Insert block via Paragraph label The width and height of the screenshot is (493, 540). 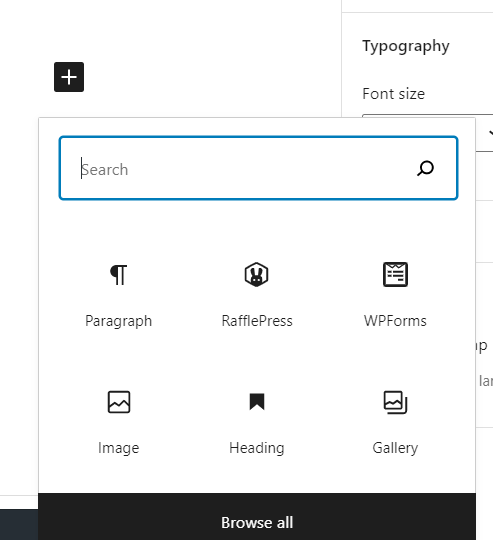coord(118,321)
